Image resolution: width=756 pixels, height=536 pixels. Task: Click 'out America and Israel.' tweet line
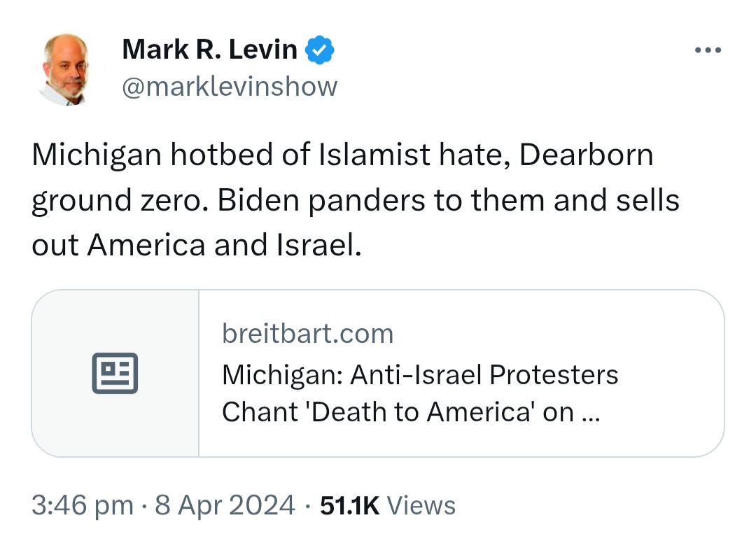point(197,245)
